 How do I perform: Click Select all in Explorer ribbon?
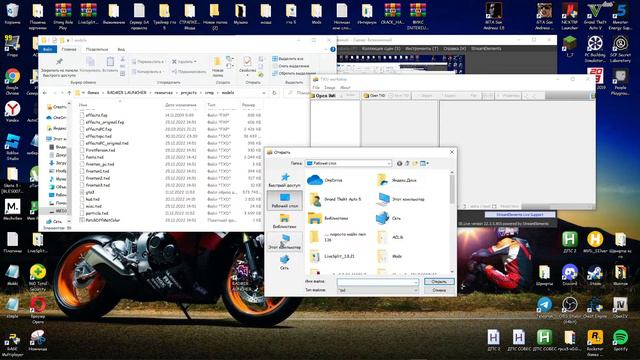point(288,59)
